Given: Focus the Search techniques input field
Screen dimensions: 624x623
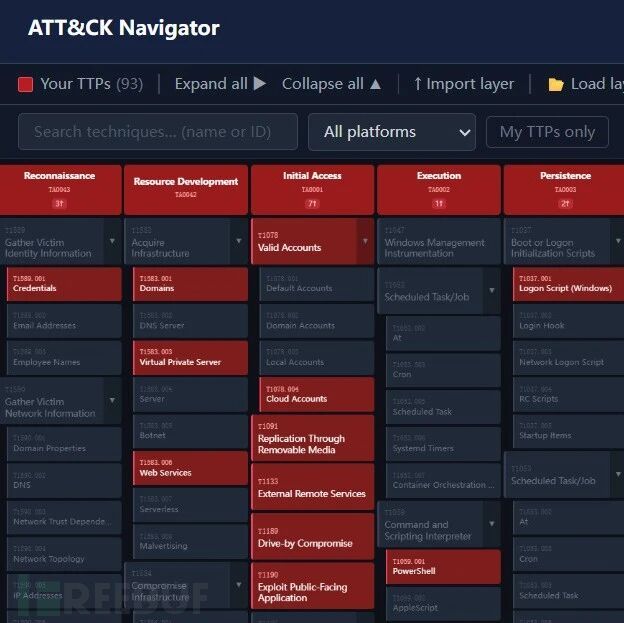Looking at the screenshot, I should click(x=158, y=132).
